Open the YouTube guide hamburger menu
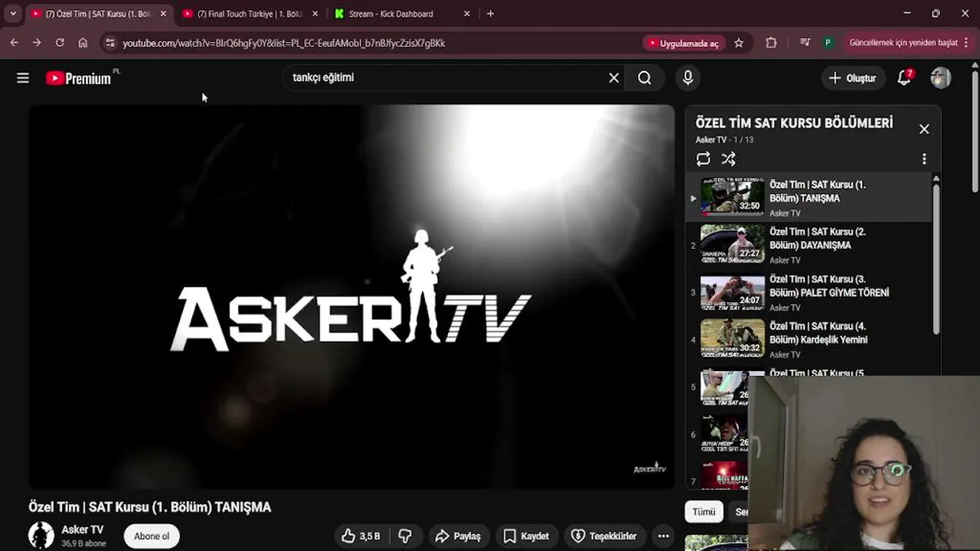Viewport: 980px width, 551px height. click(23, 77)
